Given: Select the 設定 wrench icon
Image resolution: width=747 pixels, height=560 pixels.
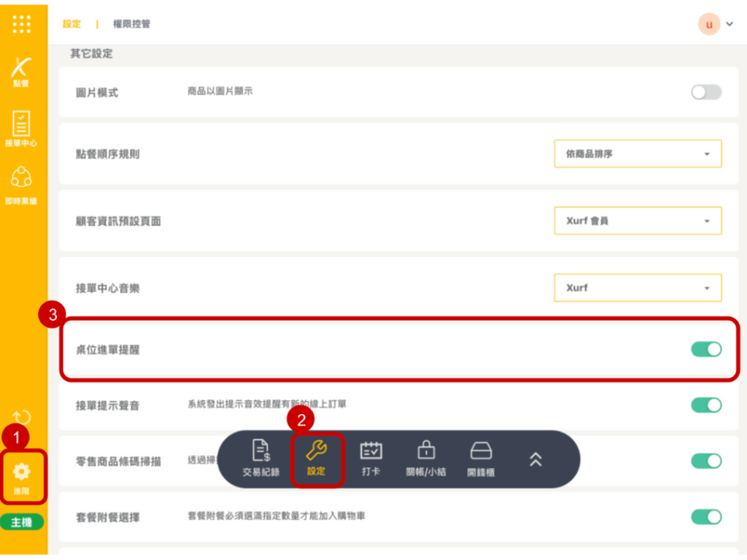Looking at the screenshot, I should coord(317,458).
